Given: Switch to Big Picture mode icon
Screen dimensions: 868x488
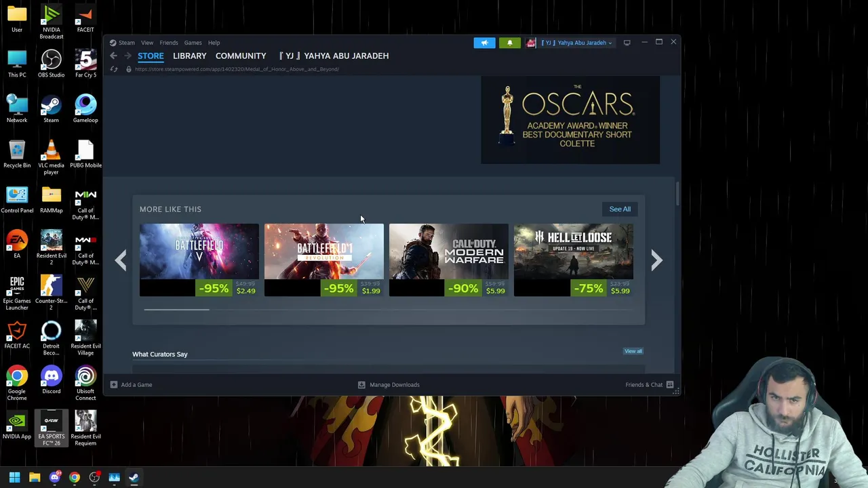Looking at the screenshot, I should (627, 43).
